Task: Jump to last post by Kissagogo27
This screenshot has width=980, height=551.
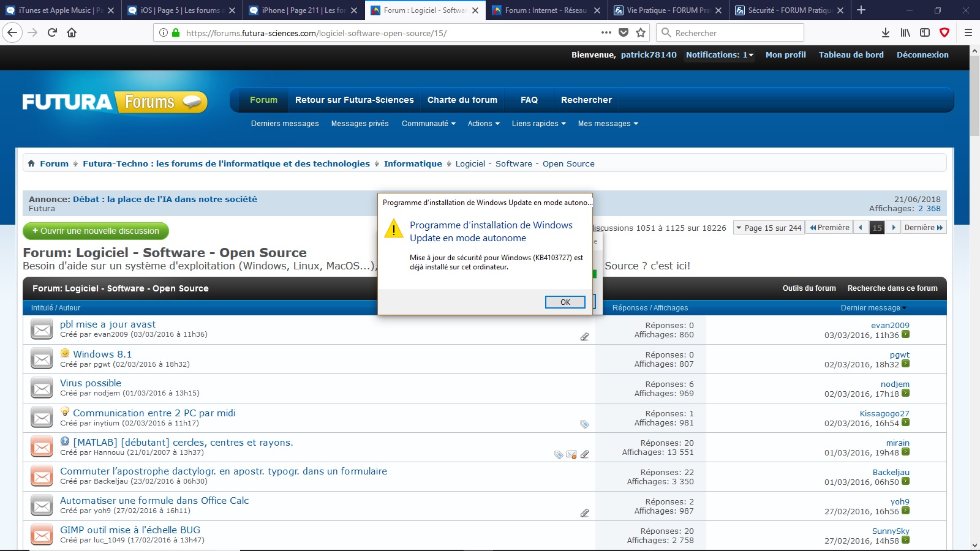Action: point(905,422)
